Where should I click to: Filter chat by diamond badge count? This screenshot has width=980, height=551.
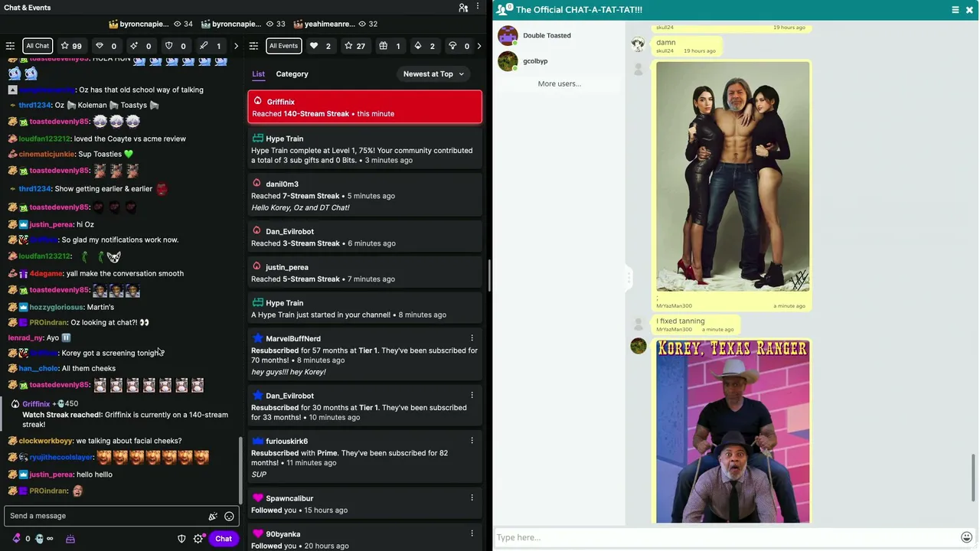coord(106,46)
